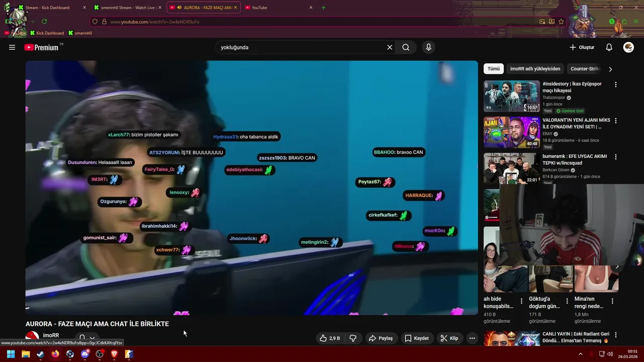Show more filter chips with right chevron
The height and width of the screenshot is (362, 644).
tap(610, 69)
